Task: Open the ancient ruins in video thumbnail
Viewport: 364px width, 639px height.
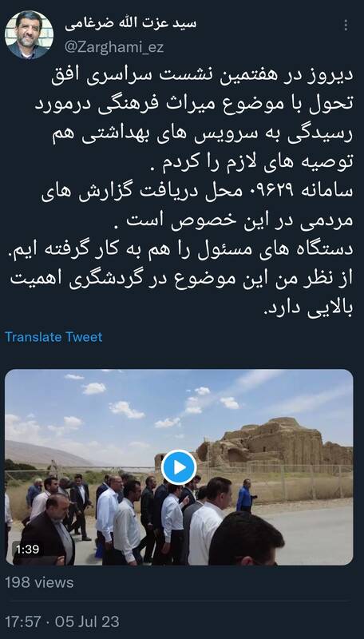Action: [275, 443]
